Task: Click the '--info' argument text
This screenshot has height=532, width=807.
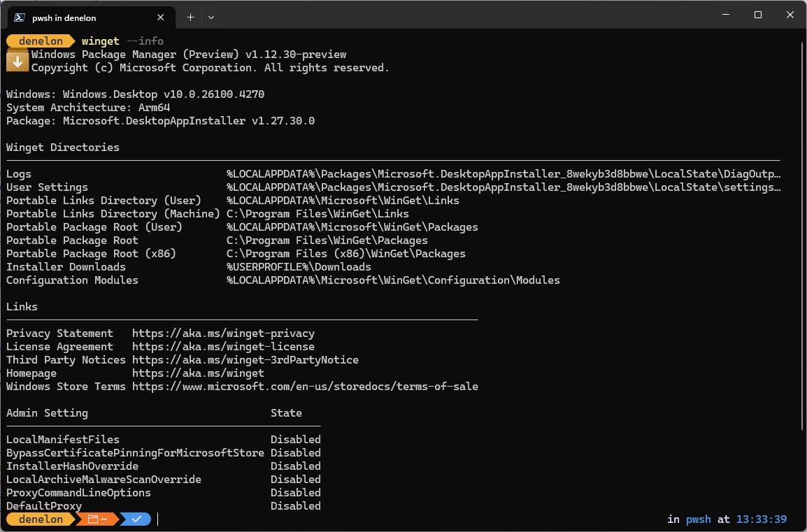Action: (x=145, y=41)
